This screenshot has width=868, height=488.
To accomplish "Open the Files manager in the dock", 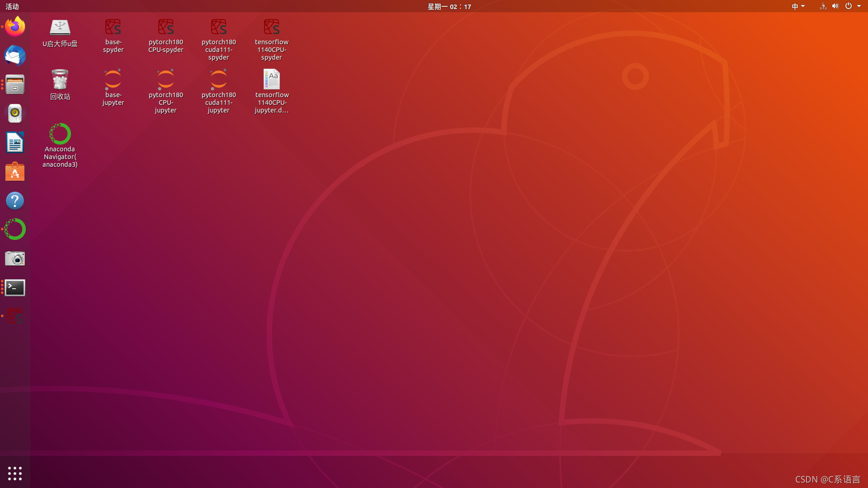I will point(15,84).
